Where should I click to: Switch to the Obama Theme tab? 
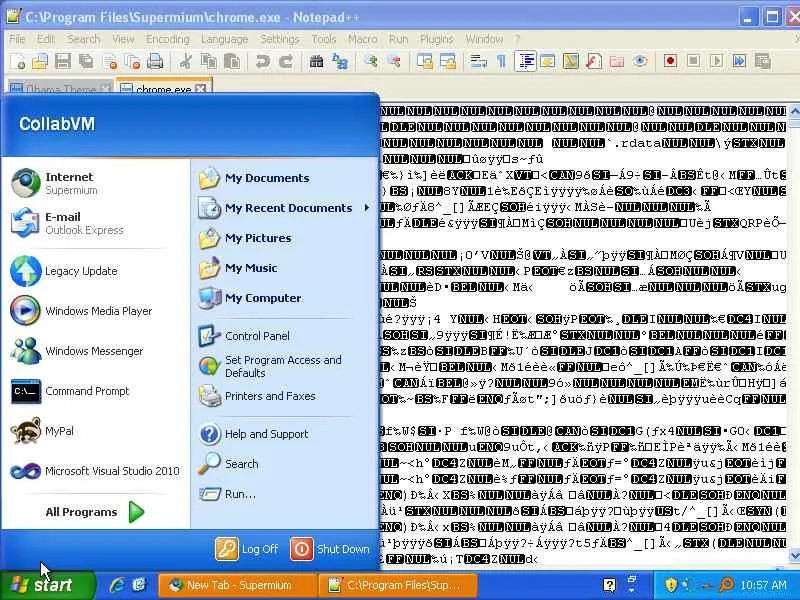click(x=60, y=89)
